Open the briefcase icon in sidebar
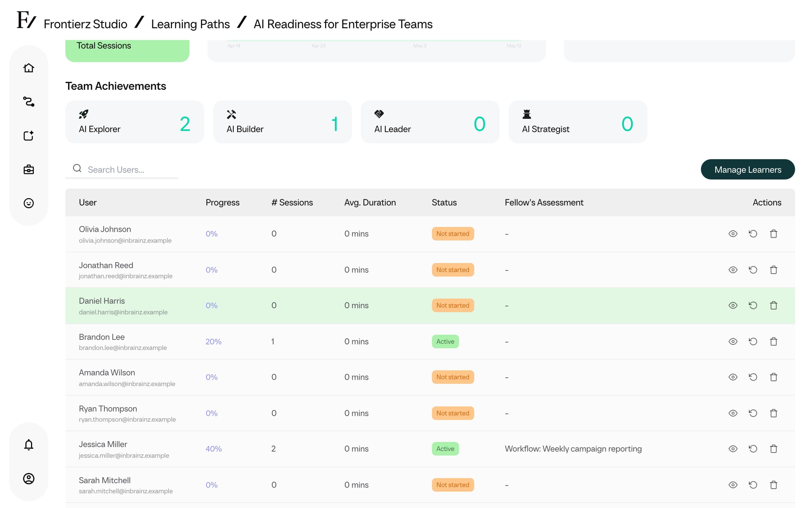The image size is (812, 508). 28,169
